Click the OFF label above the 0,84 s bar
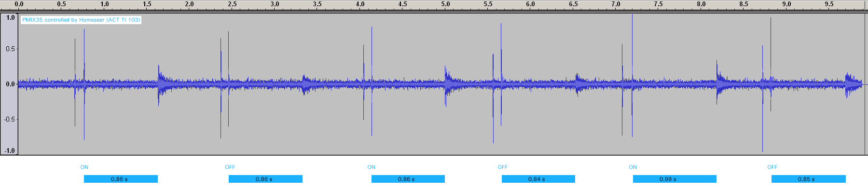Image resolution: width=868 pixels, height=190 pixels. (502, 167)
